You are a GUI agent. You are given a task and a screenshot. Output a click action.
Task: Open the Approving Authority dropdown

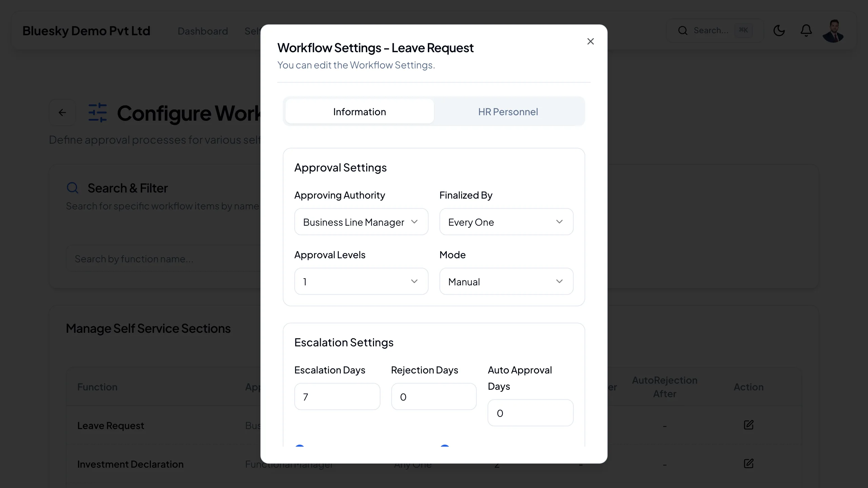coord(361,222)
